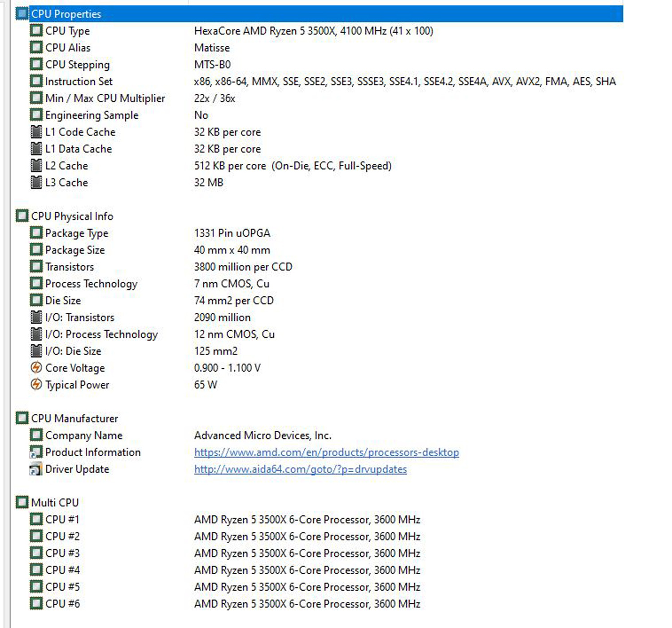The height and width of the screenshot is (628, 672).
Task: Click the Driver Update shortcut icon
Action: [36, 469]
